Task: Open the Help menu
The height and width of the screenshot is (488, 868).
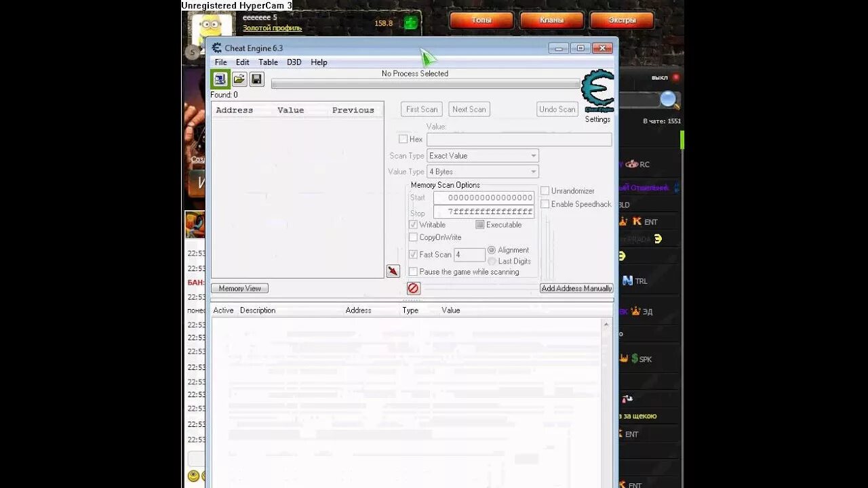Action: pyautogui.click(x=319, y=62)
